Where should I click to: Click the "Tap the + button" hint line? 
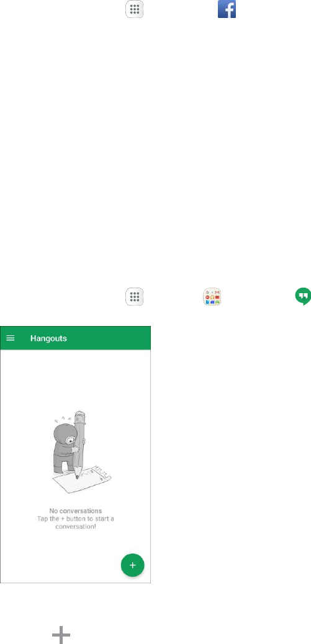pos(75,519)
